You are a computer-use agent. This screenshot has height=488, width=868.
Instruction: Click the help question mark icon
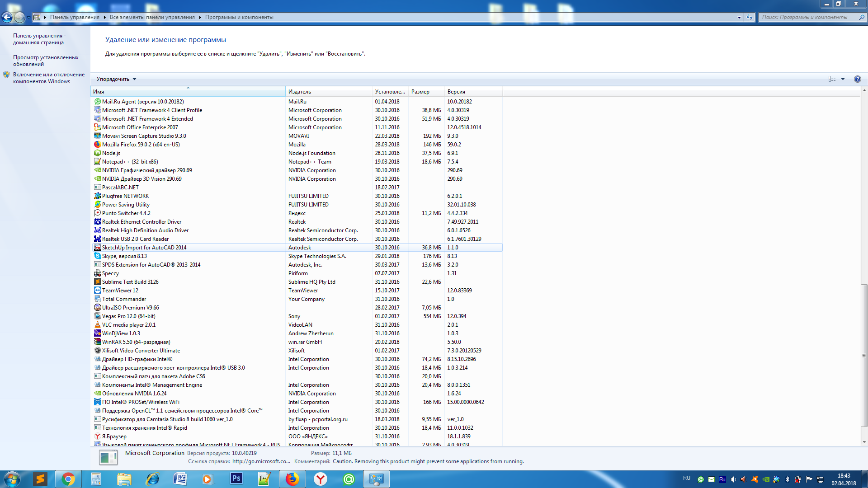(857, 79)
